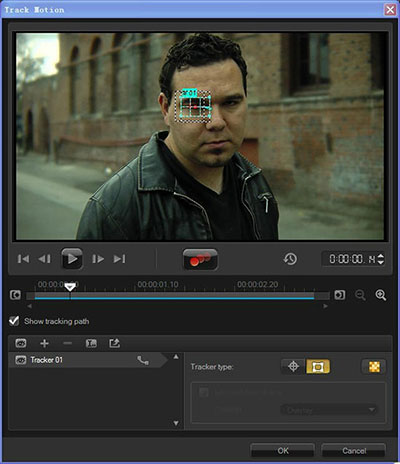The image size is (400, 464).
Task: Increase timecode with the up stepper
Action: [x=380, y=256]
